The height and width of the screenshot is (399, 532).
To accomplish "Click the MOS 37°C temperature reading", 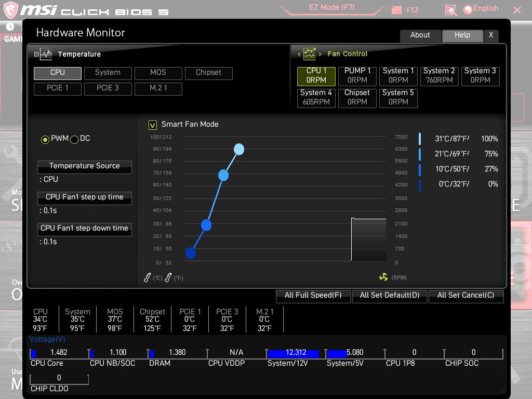I will click(115, 320).
